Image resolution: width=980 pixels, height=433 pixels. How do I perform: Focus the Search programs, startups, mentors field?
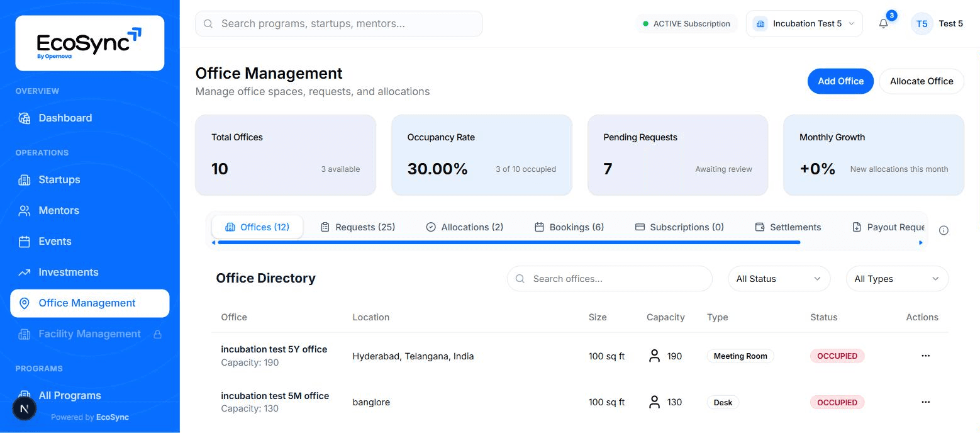click(x=339, y=24)
